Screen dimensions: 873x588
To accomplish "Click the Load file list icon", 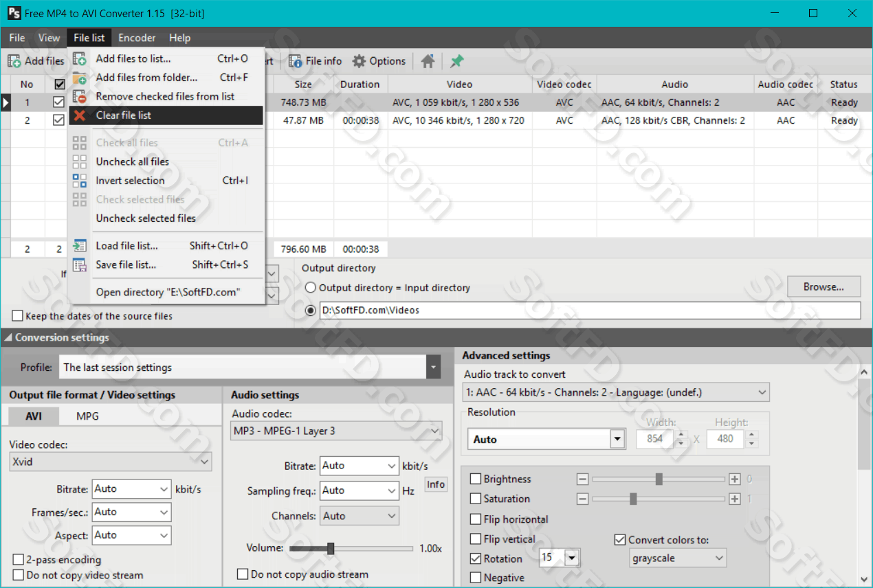I will pos(80,246).
